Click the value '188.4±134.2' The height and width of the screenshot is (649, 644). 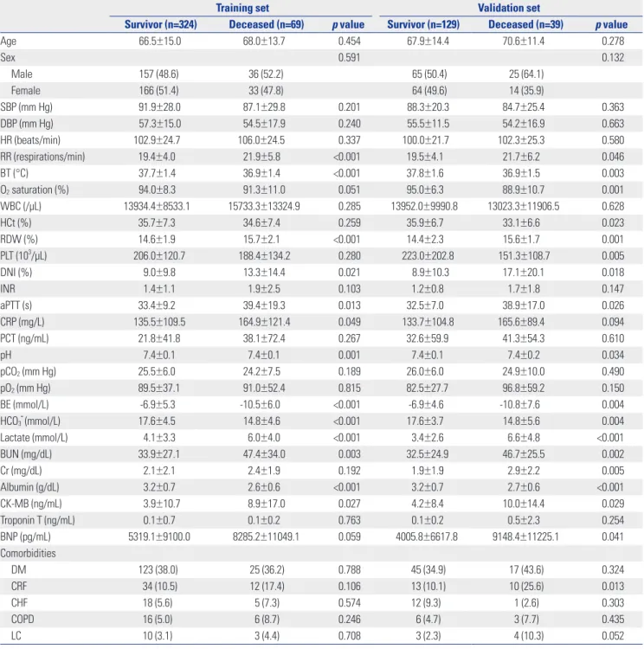(x=264, y=256)
